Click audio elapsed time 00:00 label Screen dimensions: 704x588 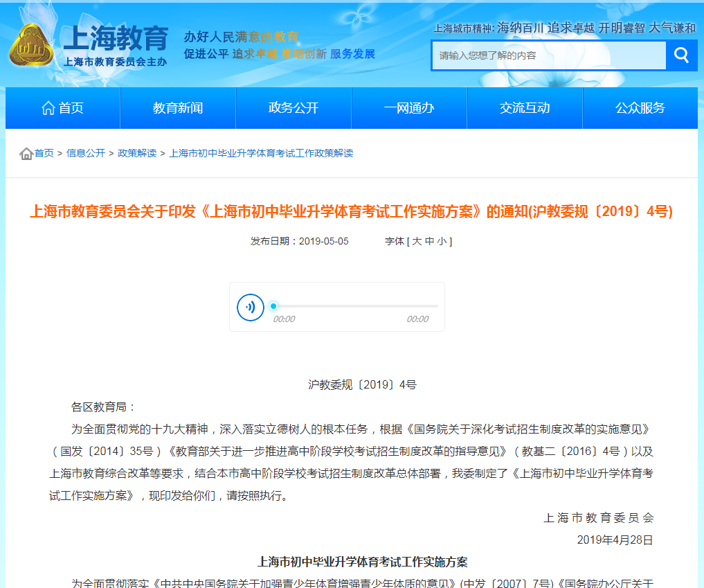[285, 319]
